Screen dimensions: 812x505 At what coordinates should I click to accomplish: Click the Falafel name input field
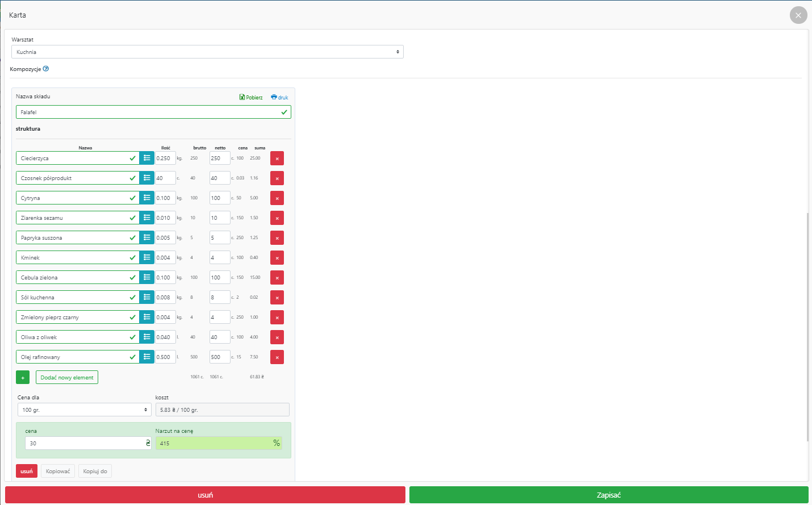coord(148,112)
